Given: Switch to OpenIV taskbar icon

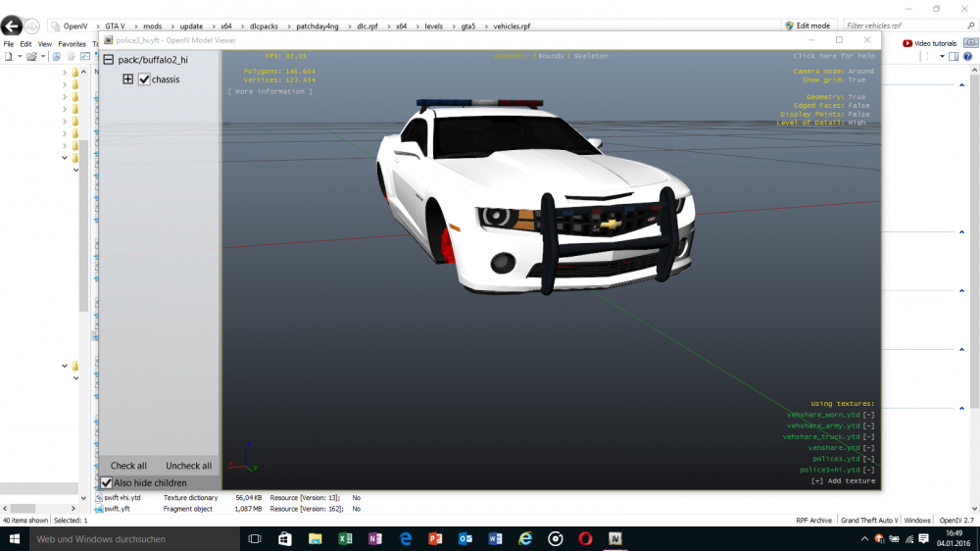Looking at the screenshot, I should pyautogui.click(x=615, y=538).
